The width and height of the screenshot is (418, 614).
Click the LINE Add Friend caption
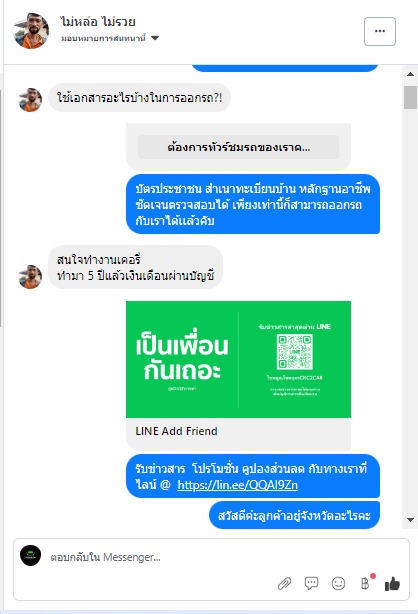tap(176, 431)
